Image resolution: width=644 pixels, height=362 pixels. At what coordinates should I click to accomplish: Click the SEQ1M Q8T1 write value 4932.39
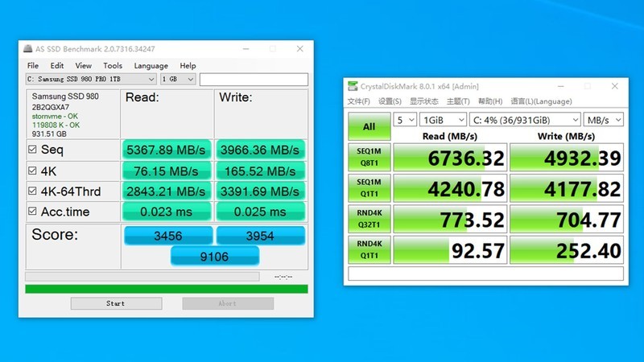[x=567, y=158]
